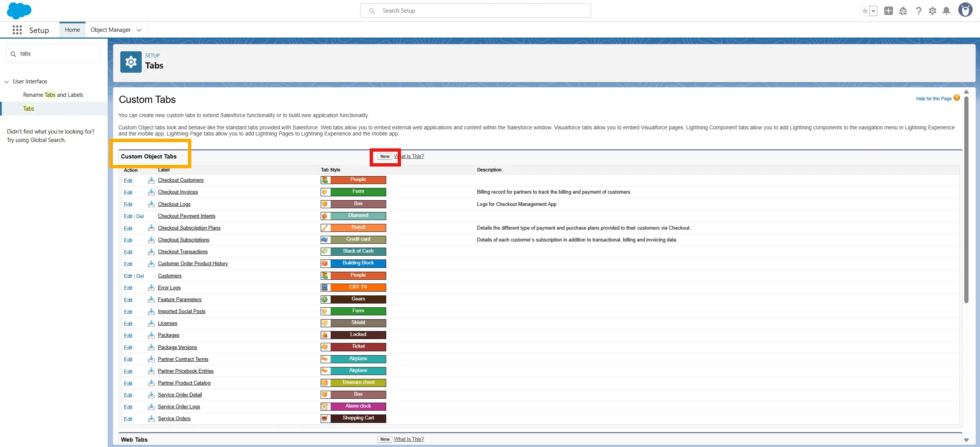Click the user profile avatar
Image resolution: width=980 pixels, height=447 pixels.
click(965, 10)
